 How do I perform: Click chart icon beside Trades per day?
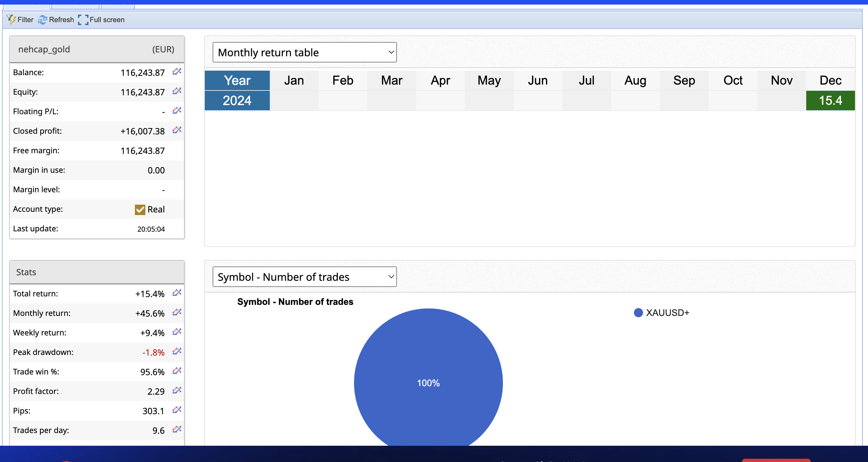(x=177, y=429)
